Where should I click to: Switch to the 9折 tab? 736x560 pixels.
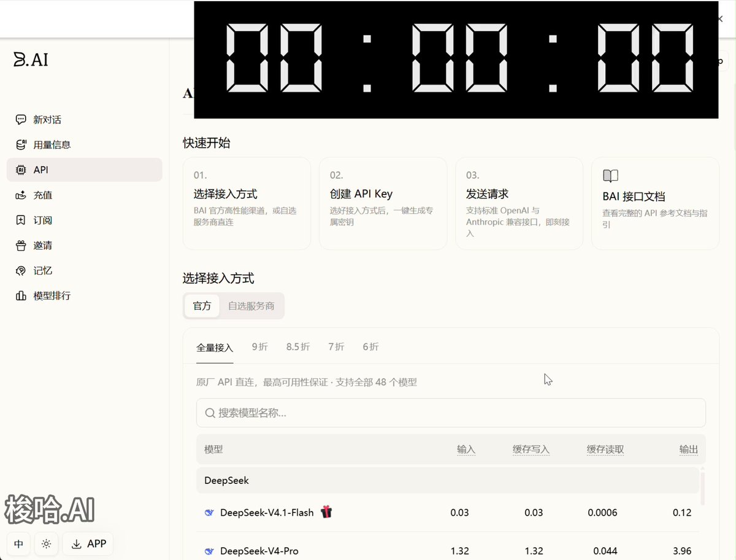point(260,347)
